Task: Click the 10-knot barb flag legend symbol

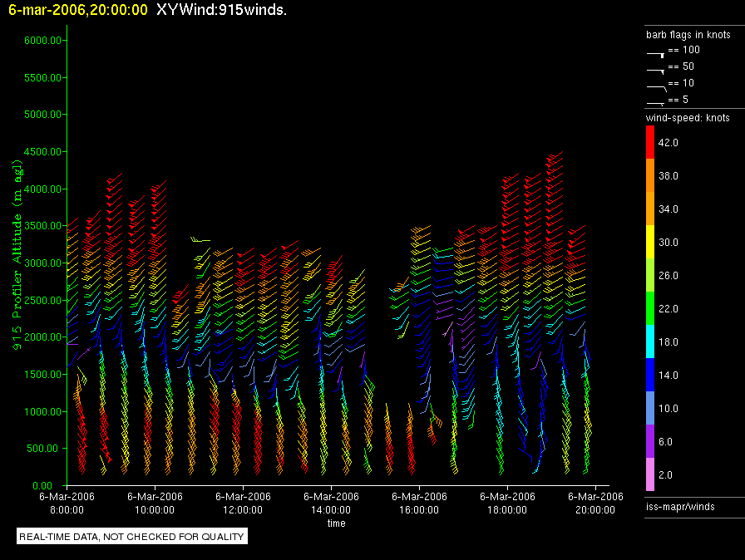Action: coord(657,88)
